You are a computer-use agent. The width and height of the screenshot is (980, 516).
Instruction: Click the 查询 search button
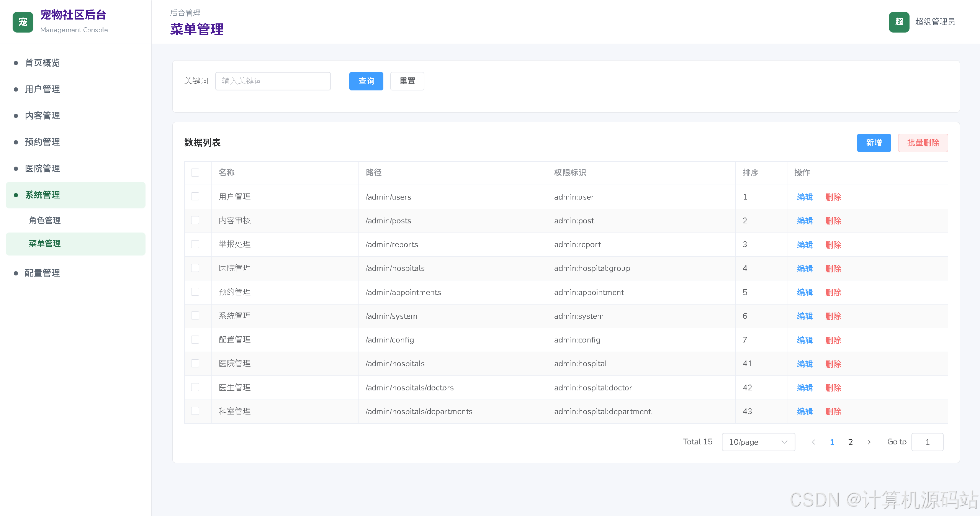(366, 81)
